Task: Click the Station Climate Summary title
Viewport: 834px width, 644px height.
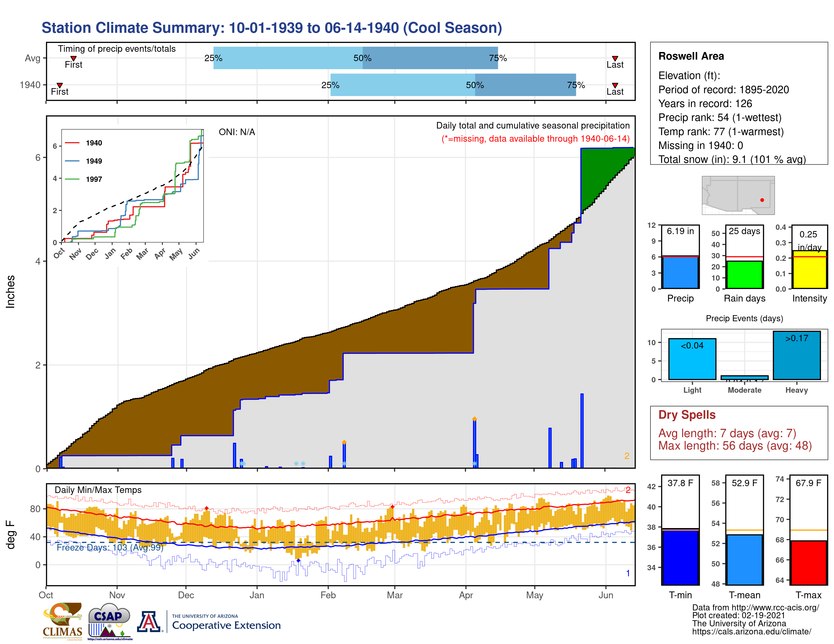Action: point(271,28)
